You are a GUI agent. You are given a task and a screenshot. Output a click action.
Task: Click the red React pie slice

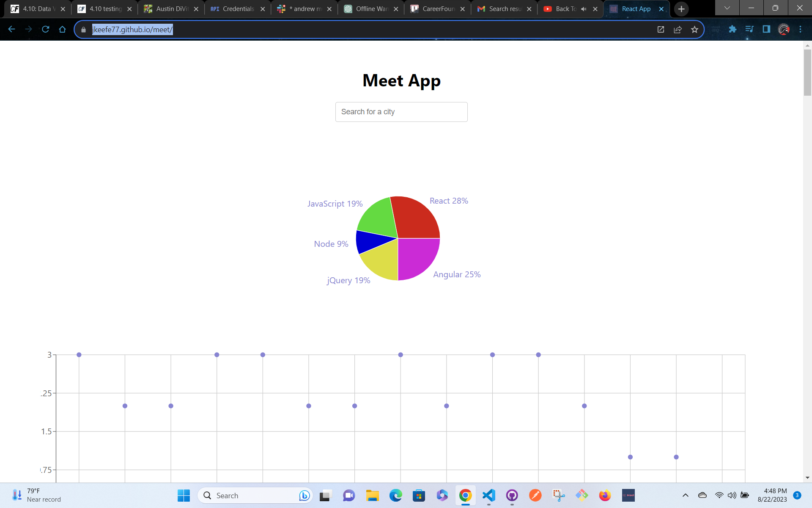tap(417, 218)
